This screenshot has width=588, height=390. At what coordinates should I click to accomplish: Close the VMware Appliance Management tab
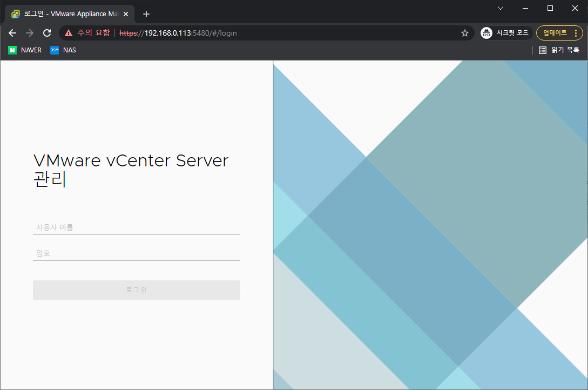tap(126, 14)
